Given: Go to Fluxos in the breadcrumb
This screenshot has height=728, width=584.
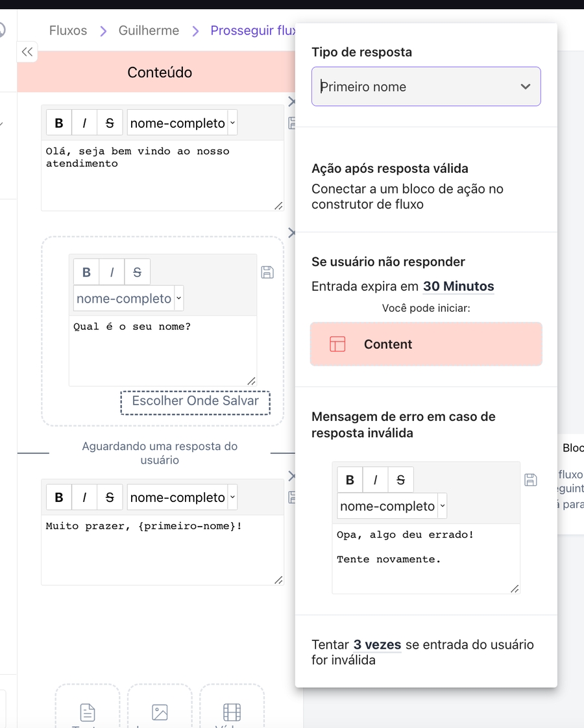Looking at the screenshot, I should 68,31.
